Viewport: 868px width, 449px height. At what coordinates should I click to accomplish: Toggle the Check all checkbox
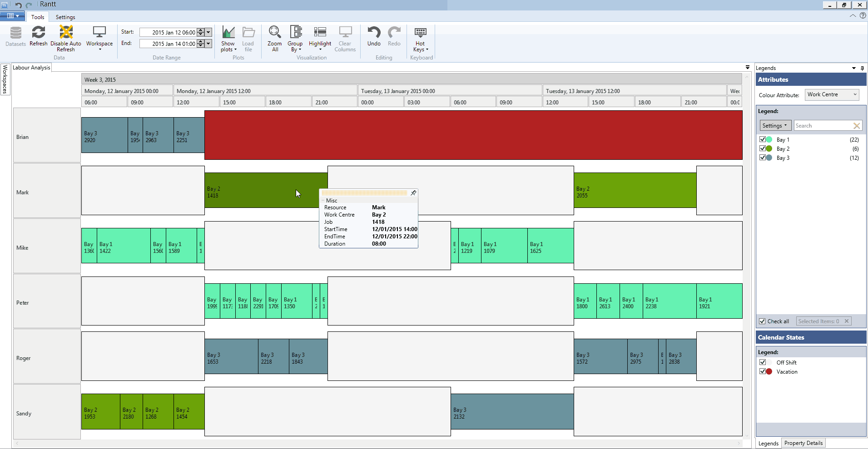pos(763,321)
